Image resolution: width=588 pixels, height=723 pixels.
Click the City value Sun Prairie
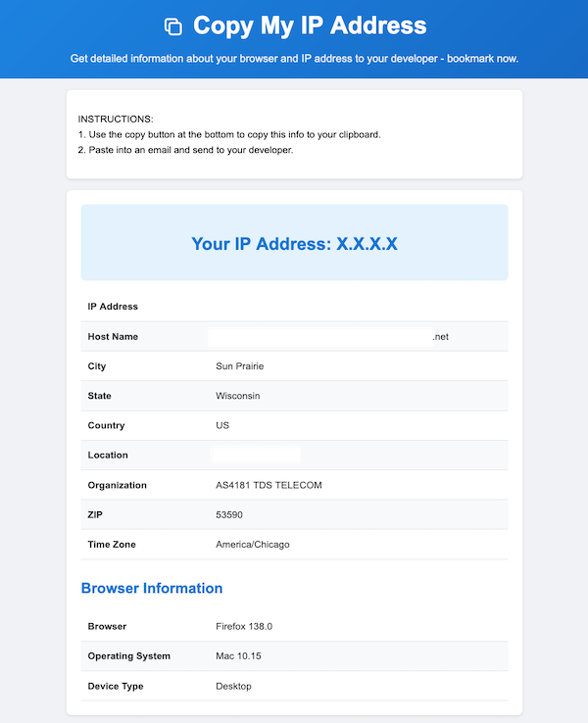pyautogui.click(x=239, y=366)
